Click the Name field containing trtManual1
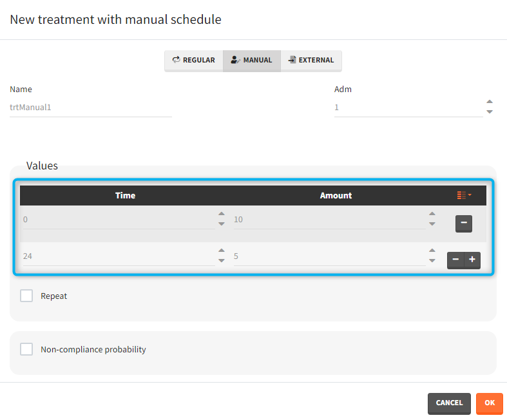The width and height of the screenshot is (507, 420). click(x=90, y=108)
